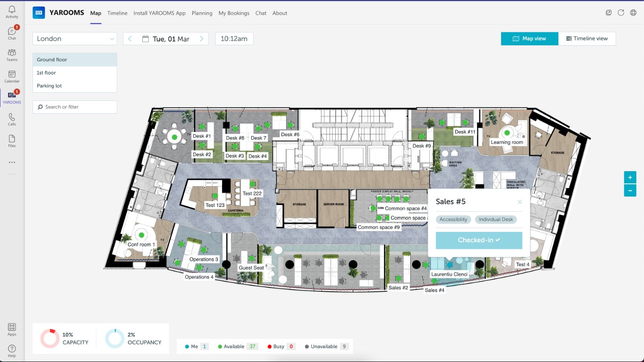Switch to Map view
This screenshot has width=644, height=362.
tap(529, 39)
